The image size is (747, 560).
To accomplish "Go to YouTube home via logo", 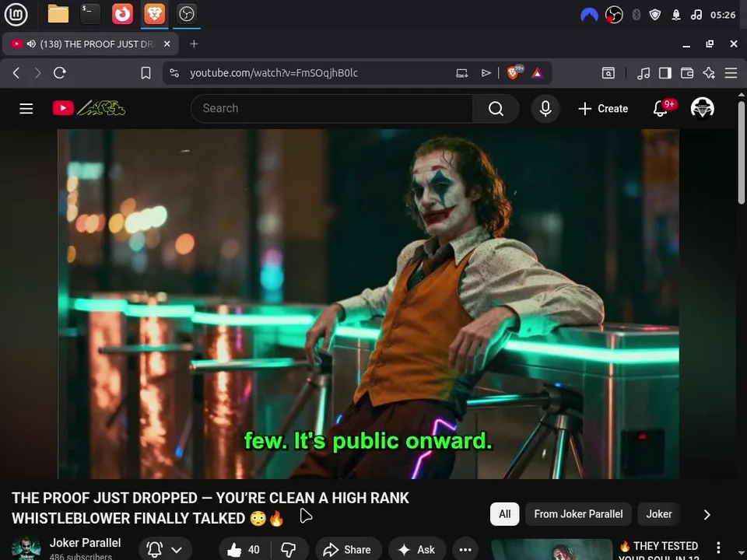I will 89,109.
